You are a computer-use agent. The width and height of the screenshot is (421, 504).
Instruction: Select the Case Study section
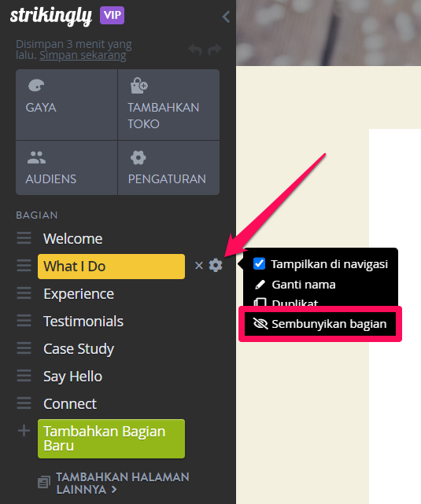(79, 349)
